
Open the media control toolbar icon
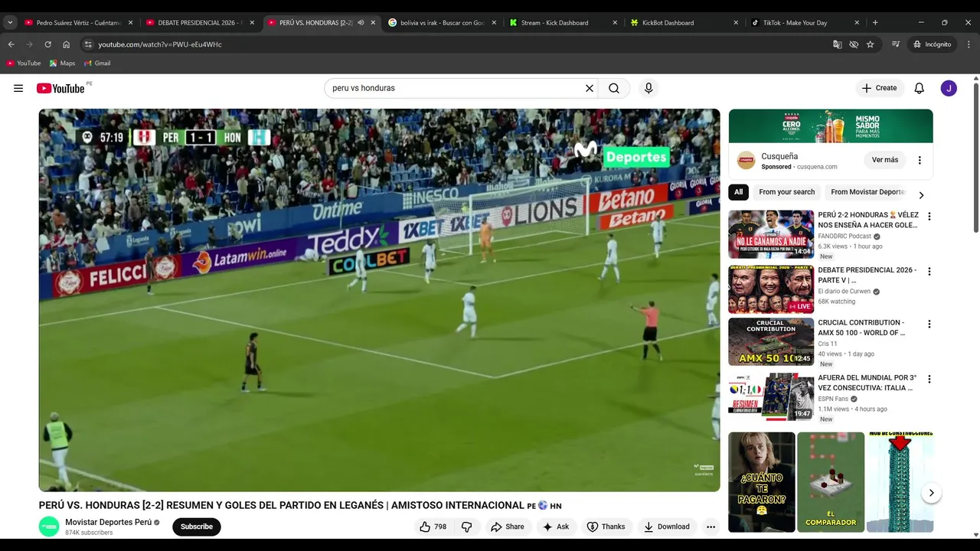pyautogui.click(x=896, y=44)
